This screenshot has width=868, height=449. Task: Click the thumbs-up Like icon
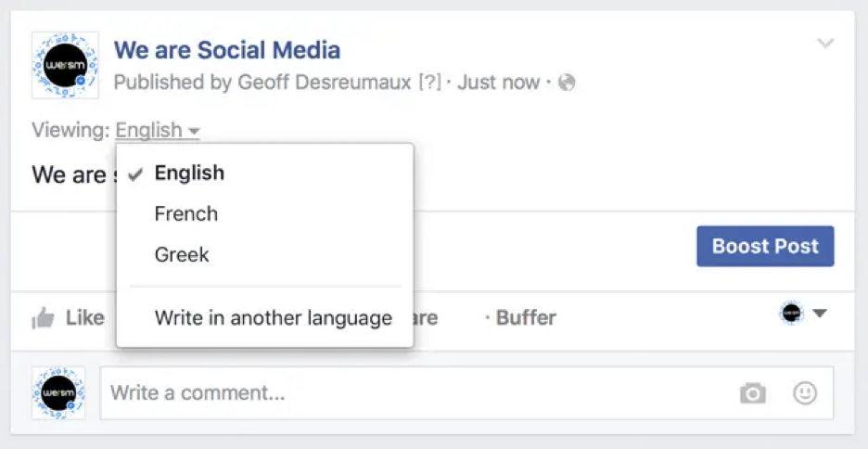43,319
